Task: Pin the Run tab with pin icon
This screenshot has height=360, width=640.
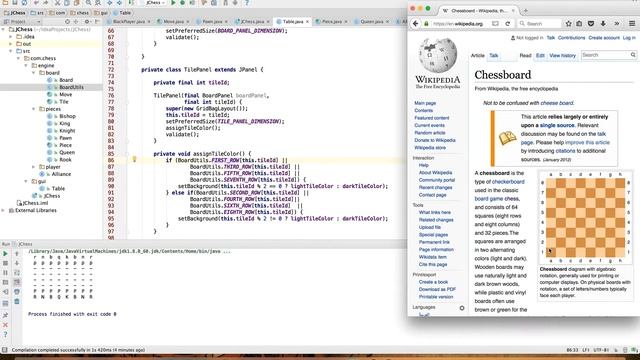Action: coord(5,315)
